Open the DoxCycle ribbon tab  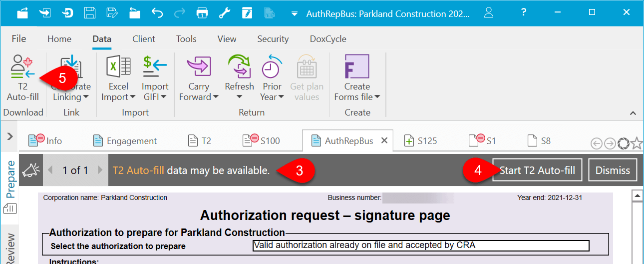[x=328, y=39]
